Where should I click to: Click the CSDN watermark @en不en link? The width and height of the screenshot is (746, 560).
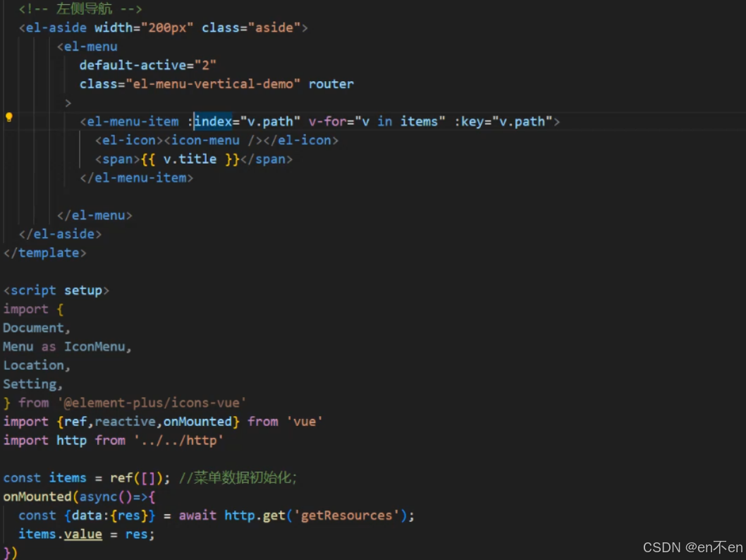coord(691,547)
